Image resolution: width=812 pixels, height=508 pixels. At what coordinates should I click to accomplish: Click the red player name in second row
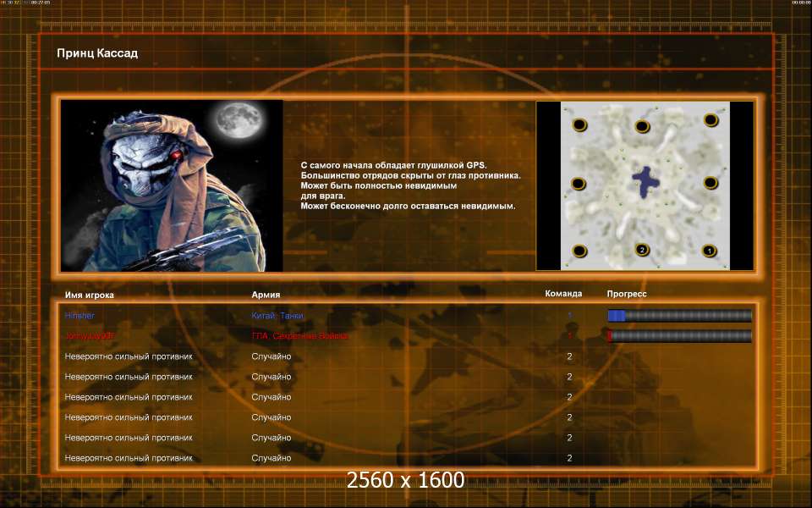pos(89,336)
